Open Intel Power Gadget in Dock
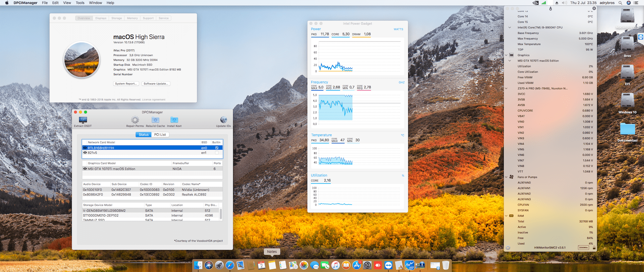 click(409, 265)
